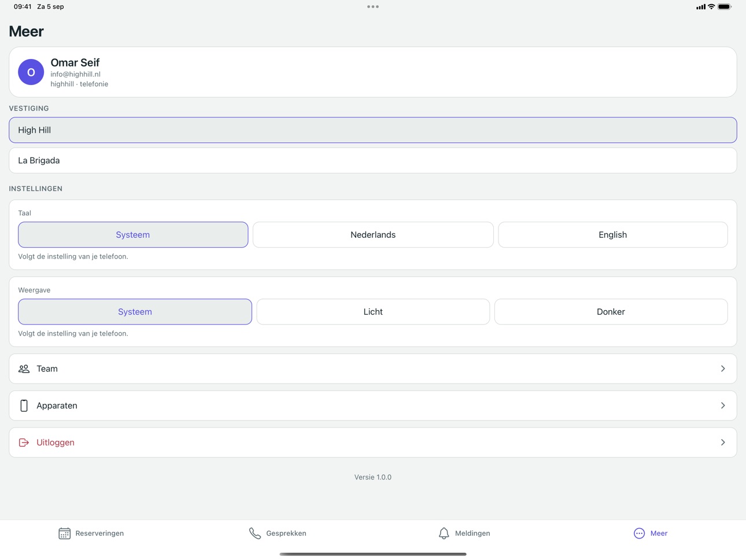Tap the Reserveringen calendar icon

(64, 533)
